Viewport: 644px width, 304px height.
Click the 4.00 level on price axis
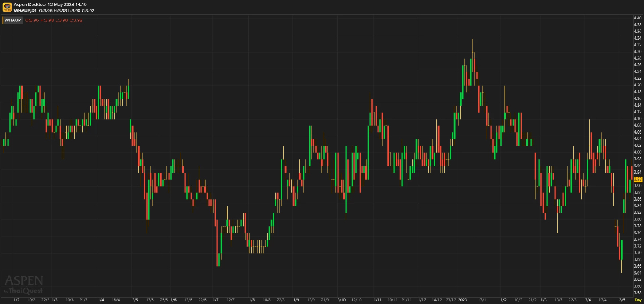tap(638, 152)
